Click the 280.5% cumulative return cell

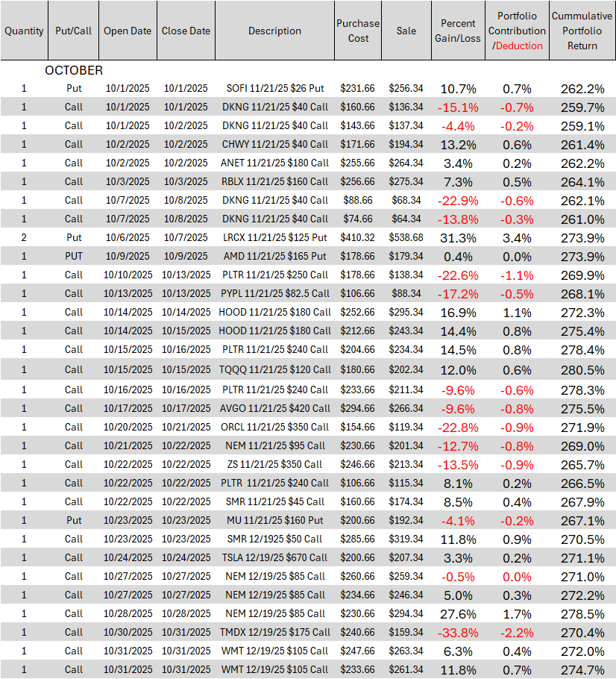[x=582, y=370]
